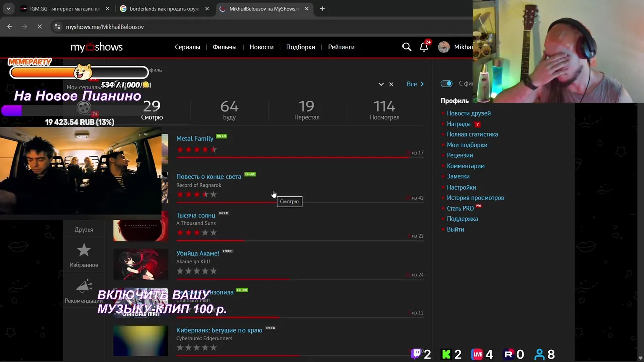Go to the MyShows logo homepage
This screenshot has width=644, height=362.
[x=97, y=47]
